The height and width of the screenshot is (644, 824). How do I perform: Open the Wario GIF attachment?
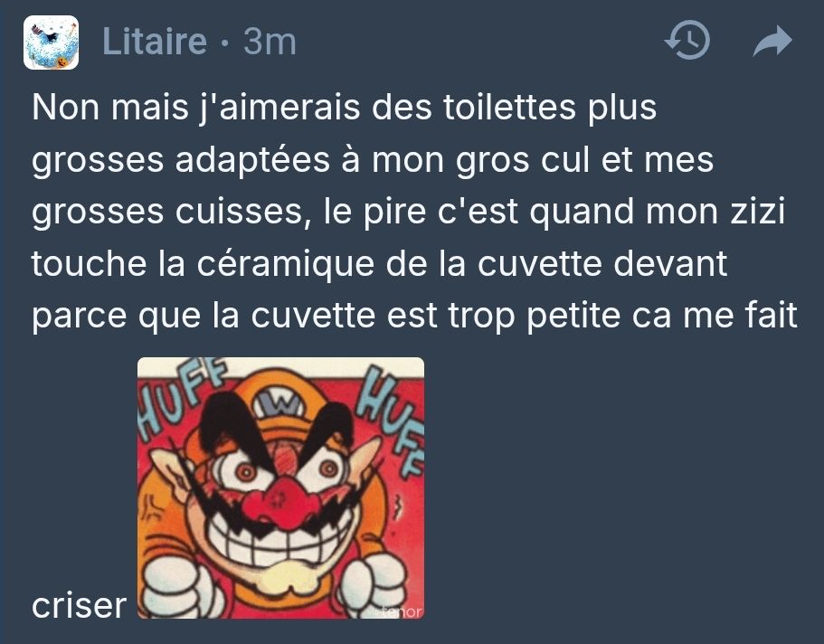click(x=280, y=488)
